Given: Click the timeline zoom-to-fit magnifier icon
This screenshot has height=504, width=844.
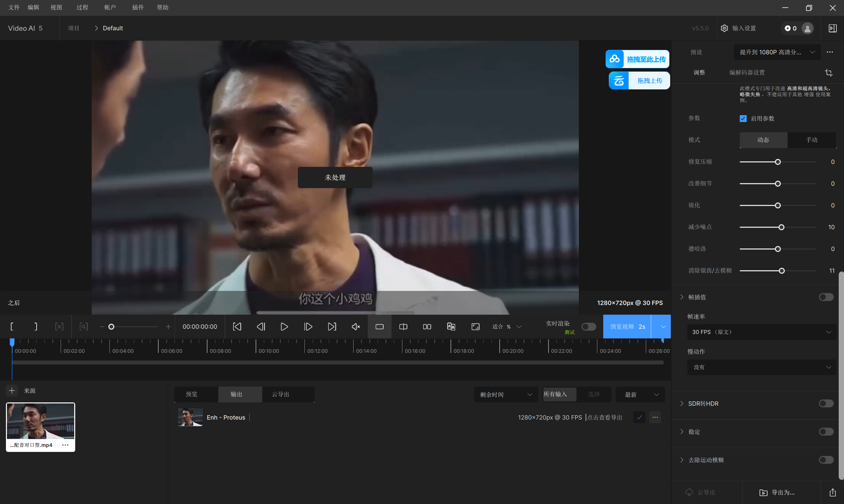Looking at the screenshot, I should coord(83,326).
